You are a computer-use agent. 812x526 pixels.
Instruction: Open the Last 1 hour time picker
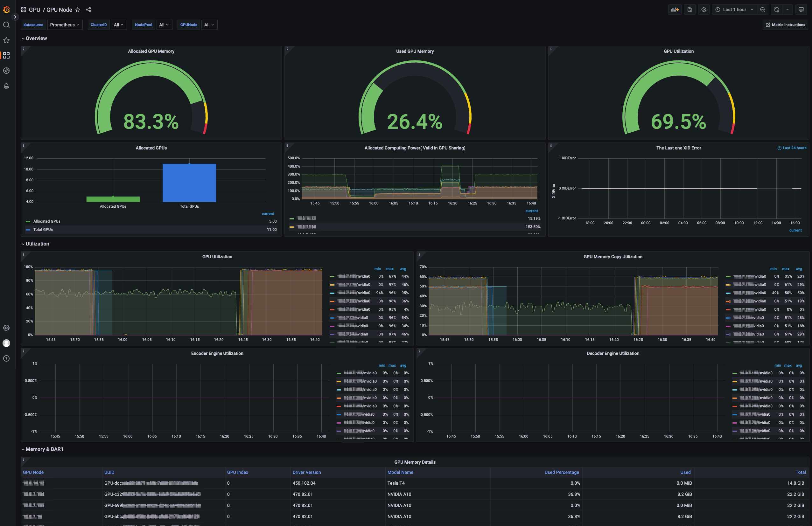(x=734, y=10)
